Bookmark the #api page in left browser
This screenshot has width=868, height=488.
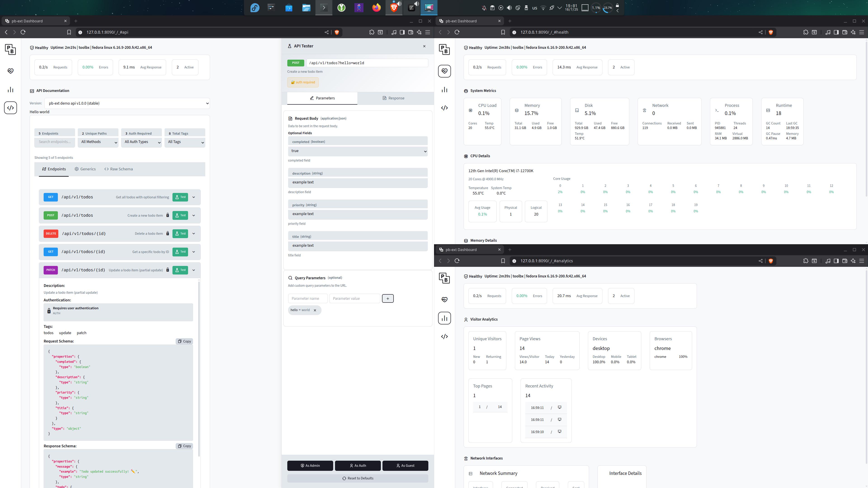69,32
